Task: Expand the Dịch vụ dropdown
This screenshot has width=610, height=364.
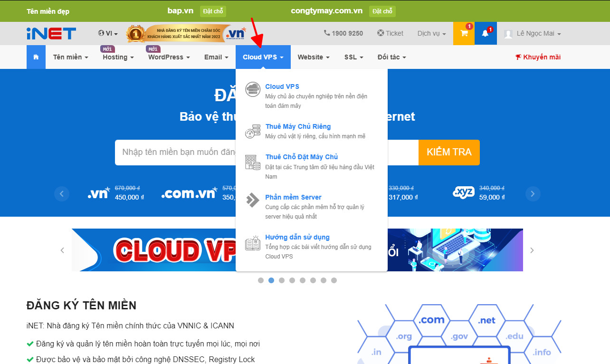Action: coord(431,33)
